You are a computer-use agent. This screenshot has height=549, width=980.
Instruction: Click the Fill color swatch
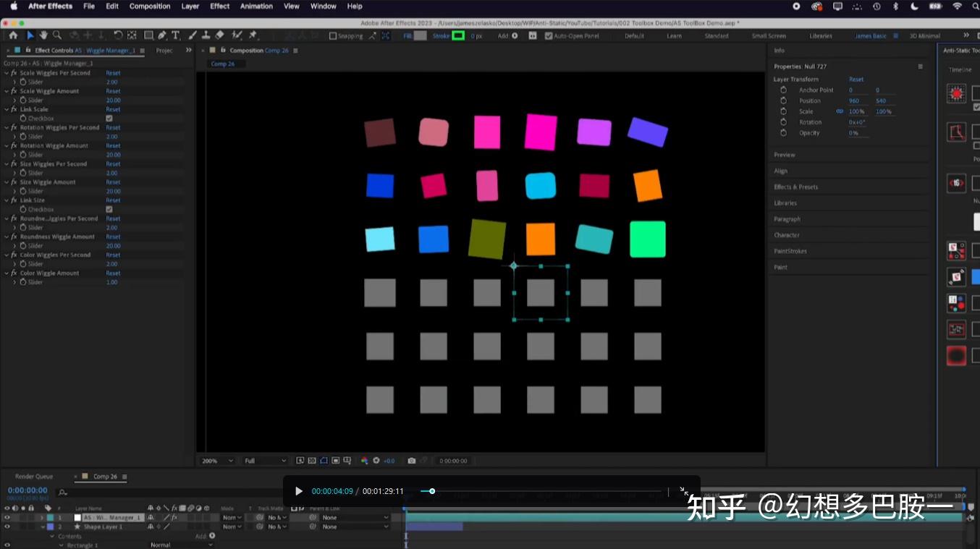[420, 35]
